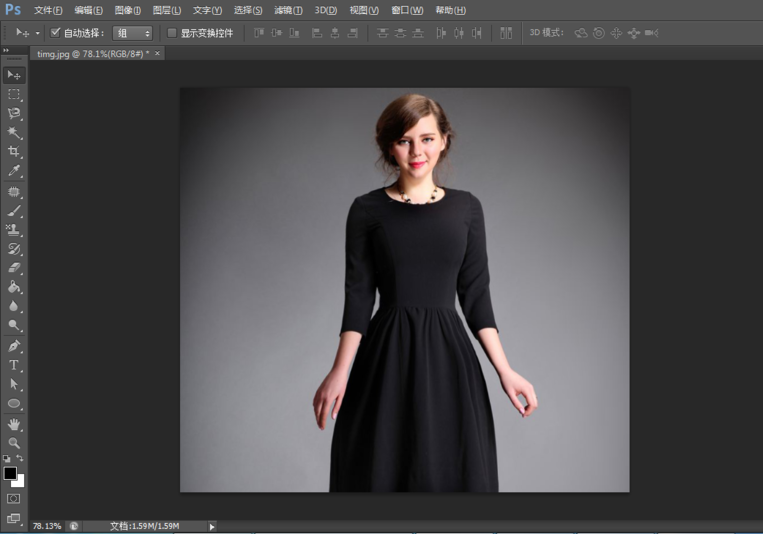763x534 pixels.
Task: Select the Pen tool
Action: point(14,345)
